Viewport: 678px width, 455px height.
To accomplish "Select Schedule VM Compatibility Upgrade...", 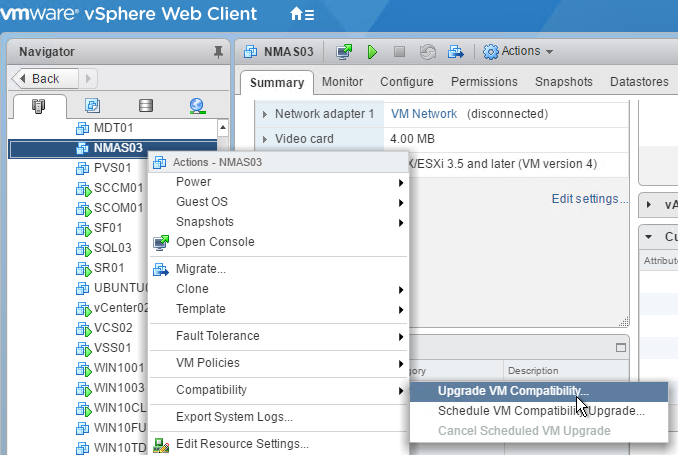I will click(x=539, y=411).
